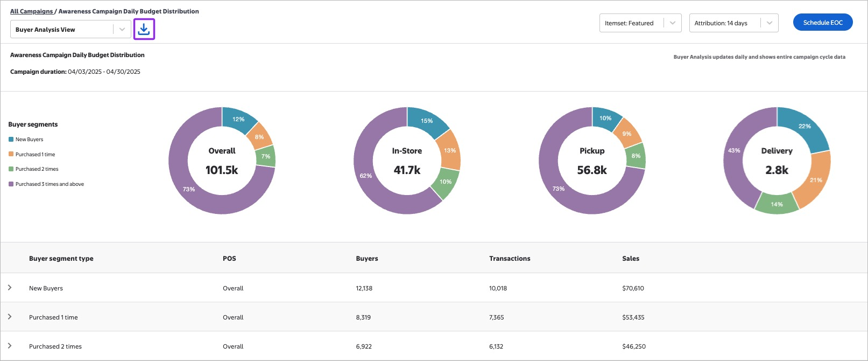Open the Attribution: 14 days dropdown
Viewport: 868px width, 361px height.
click(733, 23)
